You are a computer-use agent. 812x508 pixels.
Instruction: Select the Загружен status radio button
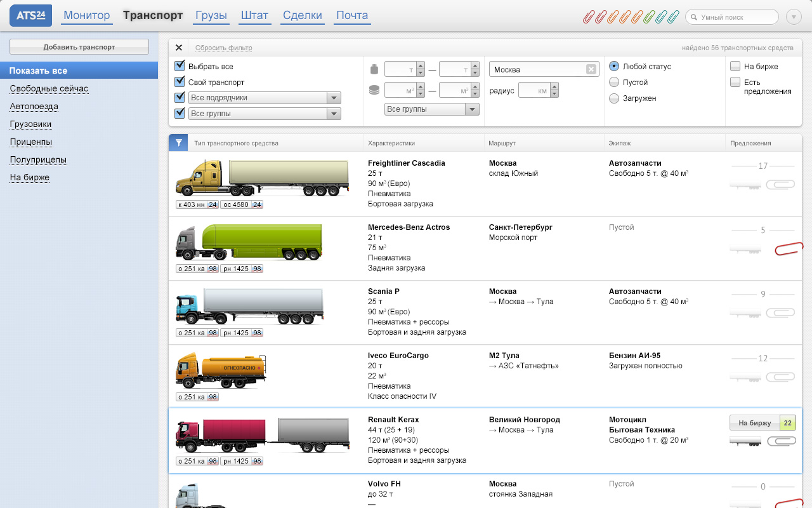pos(613,98)
